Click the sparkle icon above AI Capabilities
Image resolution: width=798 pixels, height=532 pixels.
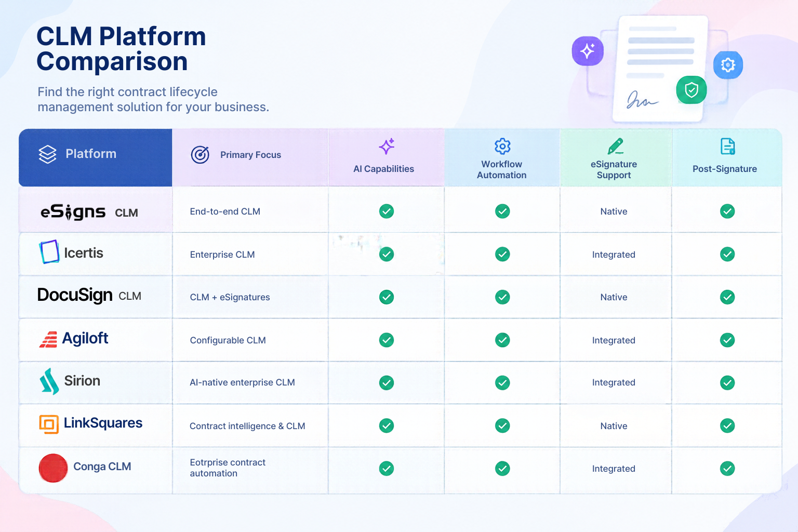(387, 147)
